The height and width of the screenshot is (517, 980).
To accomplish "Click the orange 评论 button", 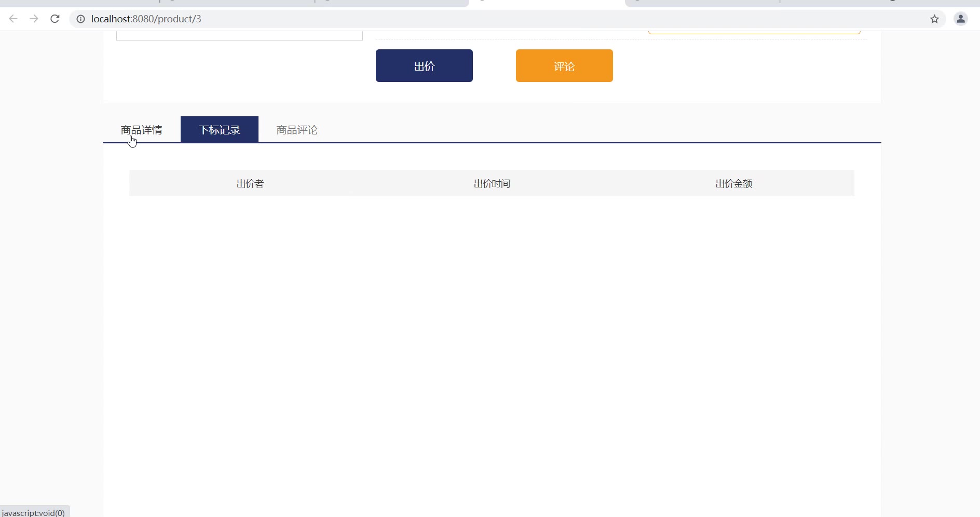I will (x=564, y=66).
